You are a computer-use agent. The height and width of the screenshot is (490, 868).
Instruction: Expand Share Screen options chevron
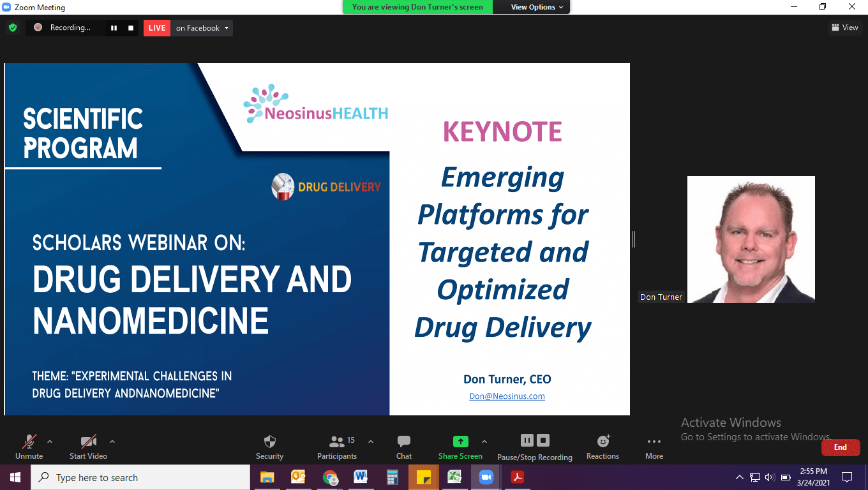[x=484, y=442]
